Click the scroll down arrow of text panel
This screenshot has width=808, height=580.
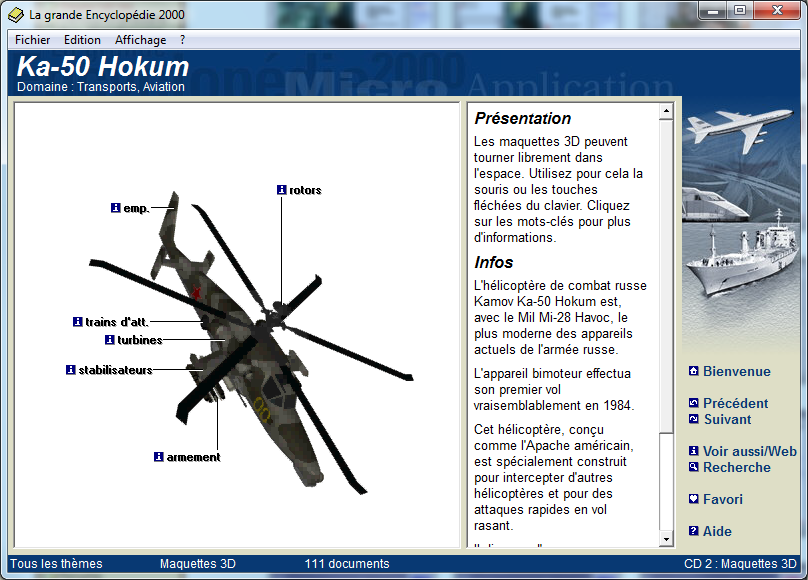pyautogui.click(x=666, y=539)
